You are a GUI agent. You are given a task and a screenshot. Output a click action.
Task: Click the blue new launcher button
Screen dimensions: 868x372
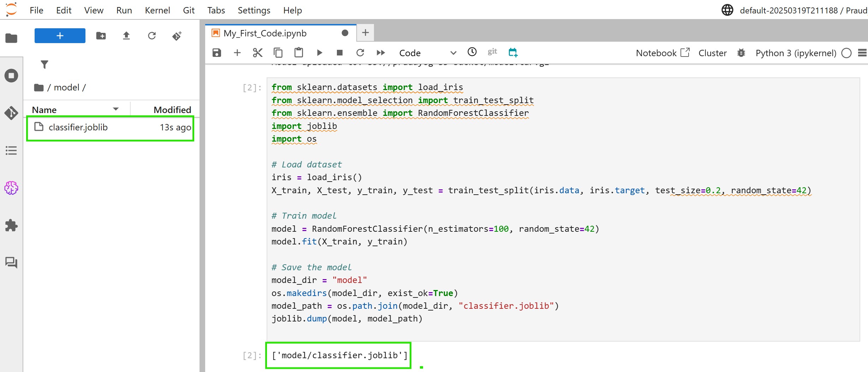60,36
